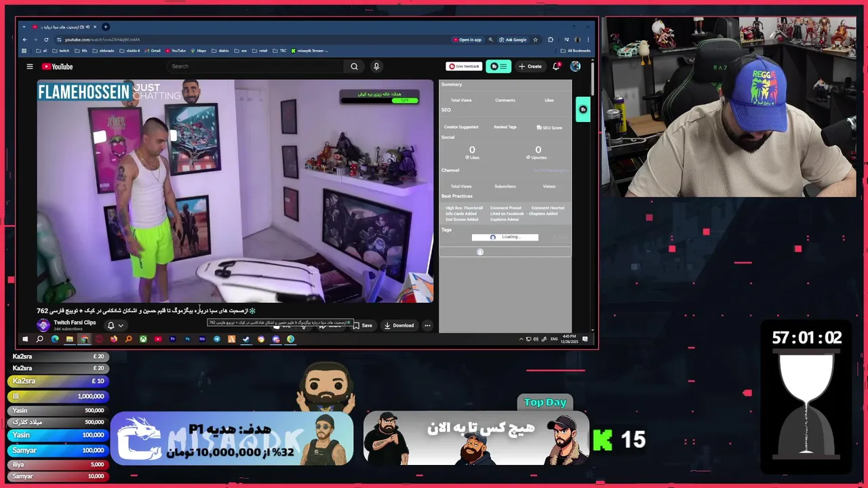This screenshot has width=868, height=488.
Task: Save the video to a playlist
Action: (x=362, y=325)
